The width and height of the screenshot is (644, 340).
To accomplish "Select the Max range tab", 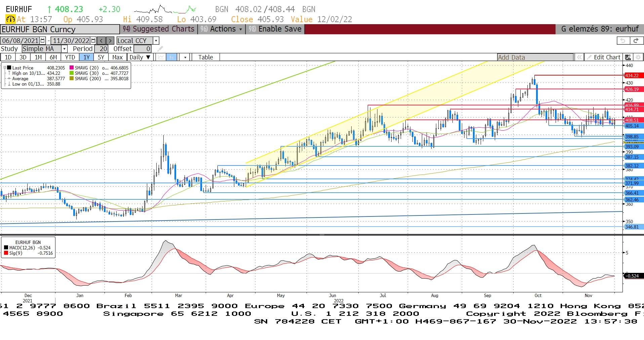I will [x=117, y=57].
